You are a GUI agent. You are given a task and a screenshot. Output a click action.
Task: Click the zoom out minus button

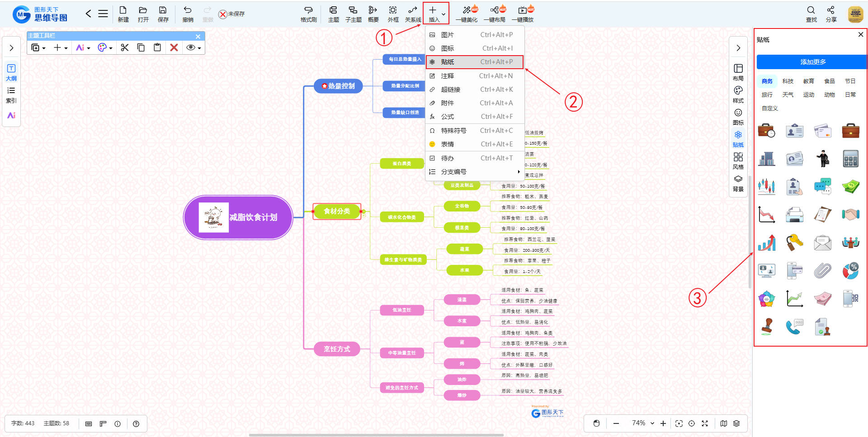(616, 423)
